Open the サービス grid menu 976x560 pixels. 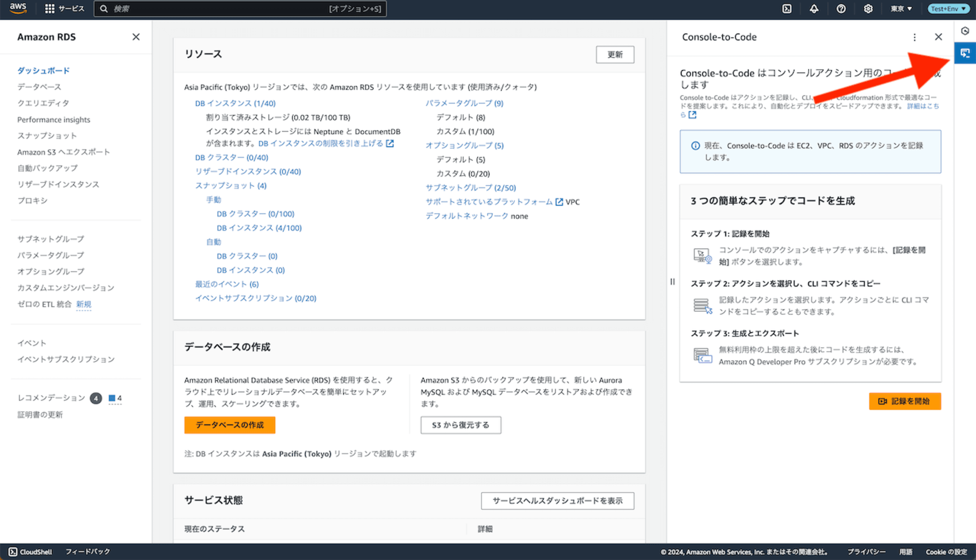(64, 9)
